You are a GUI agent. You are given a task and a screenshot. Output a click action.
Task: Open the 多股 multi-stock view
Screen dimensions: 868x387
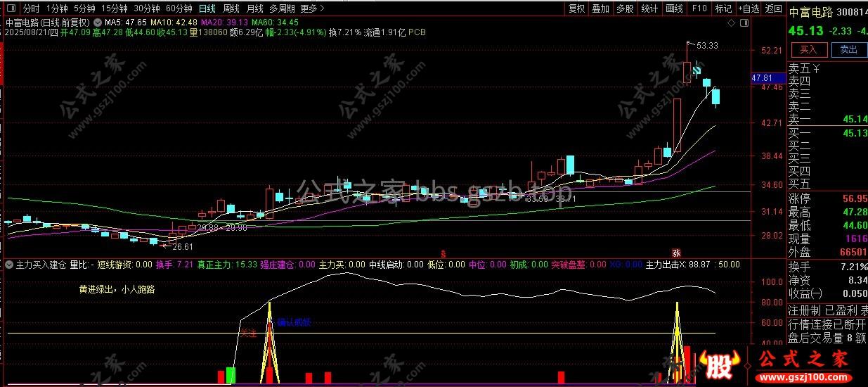coord(625,9)
